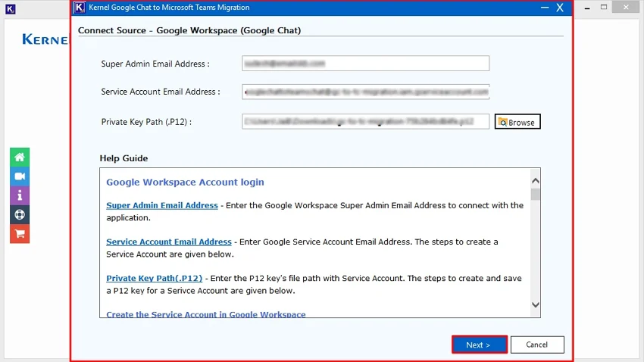Open the purple info sidebar icon
Viewport: 644px width, 362px height.
(x=20, y=196)
